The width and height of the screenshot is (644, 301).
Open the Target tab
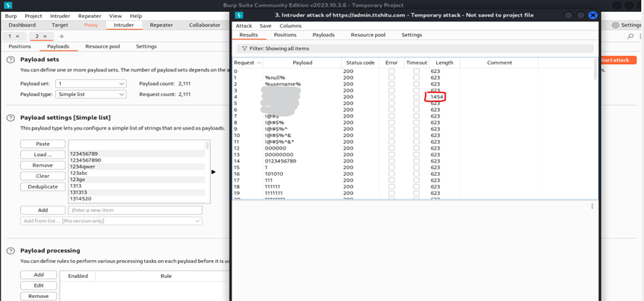coord(60,25)
